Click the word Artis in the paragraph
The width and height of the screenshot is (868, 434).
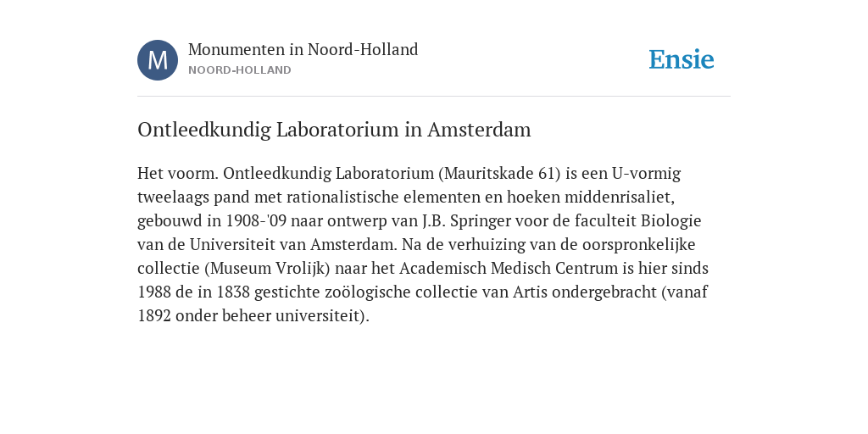pos(531,292)
